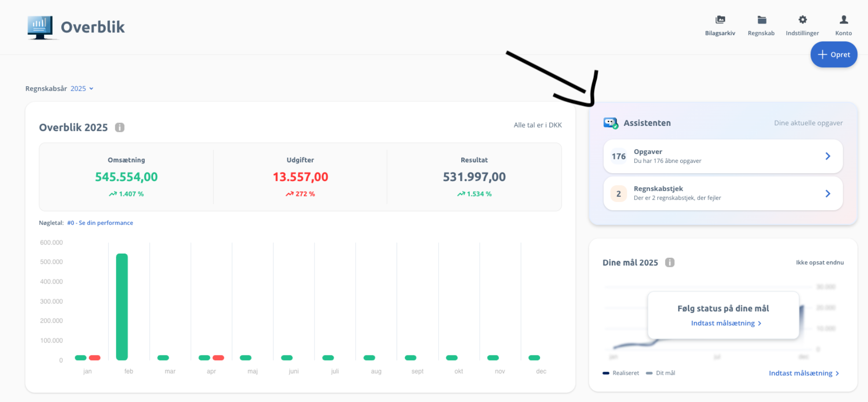Click the bottom-right 'Indtast målsætning' link
The width and height of the screenshot is (868, 402).
pos(803,373)
